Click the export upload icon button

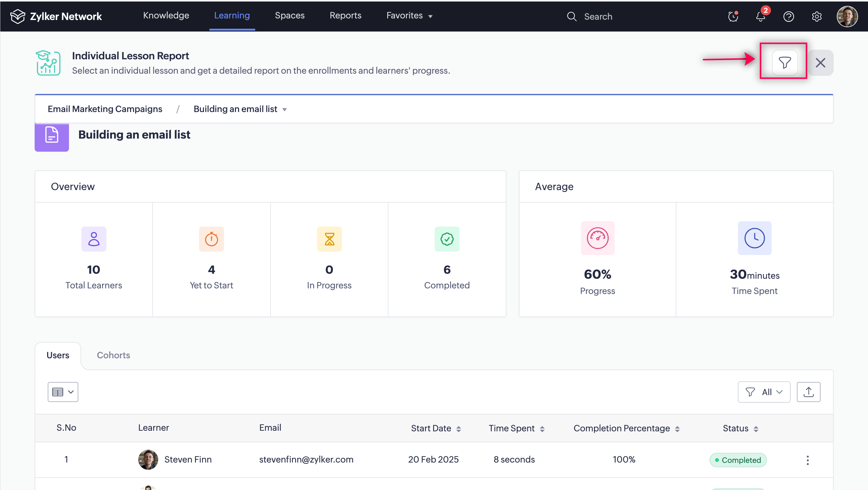(808, 392)
